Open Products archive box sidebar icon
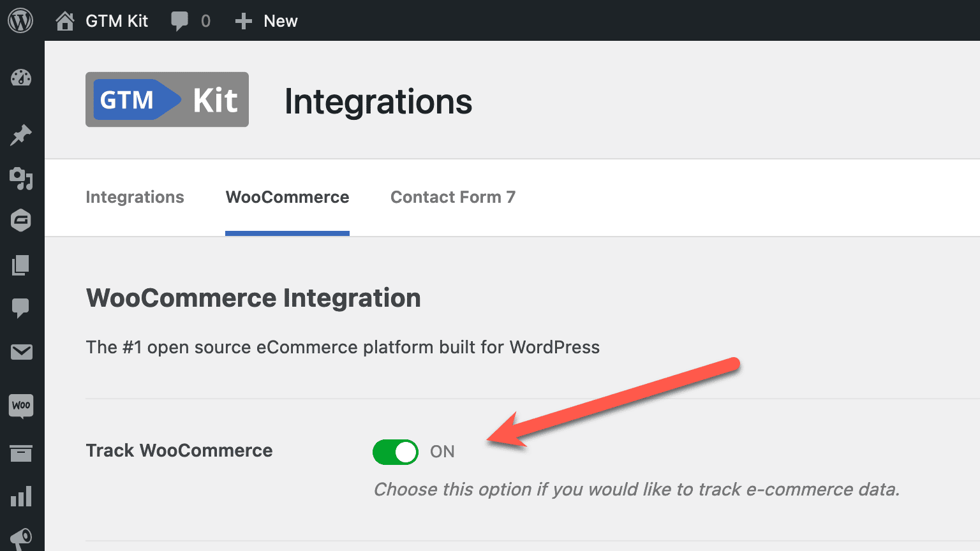 click(x=21, y=453)
